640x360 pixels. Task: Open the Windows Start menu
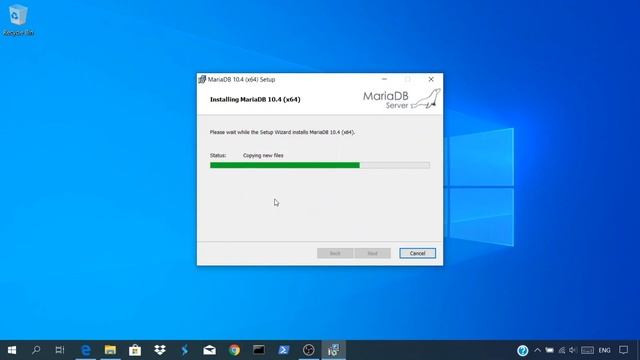point(12,350)
